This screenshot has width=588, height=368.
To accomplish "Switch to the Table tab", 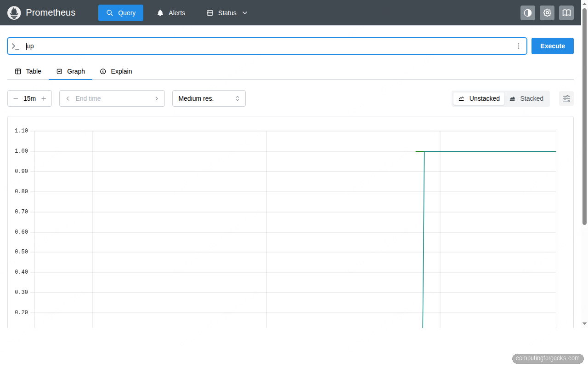I will (x=28, y=71).
